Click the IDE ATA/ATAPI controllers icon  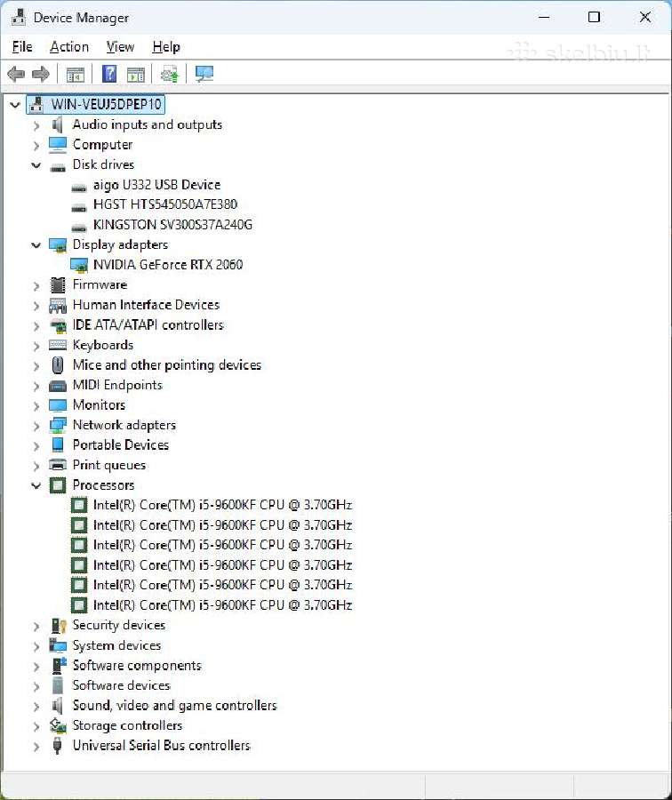point(58,325)
